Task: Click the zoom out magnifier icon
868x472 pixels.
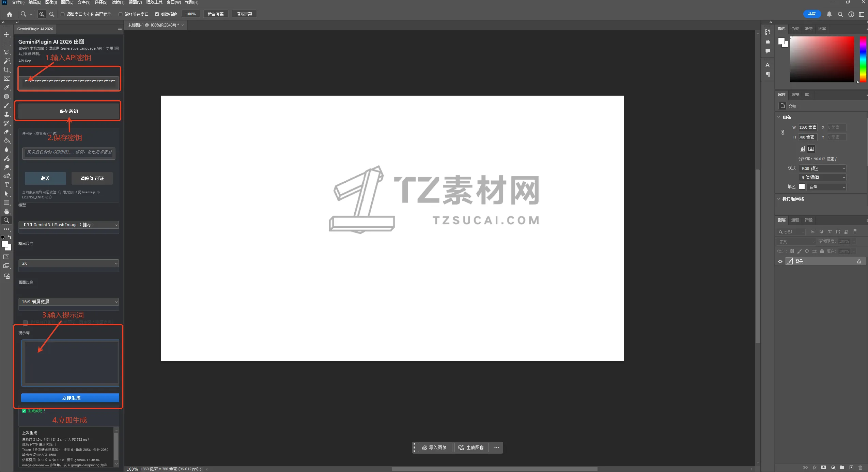Action: (52, 14)
